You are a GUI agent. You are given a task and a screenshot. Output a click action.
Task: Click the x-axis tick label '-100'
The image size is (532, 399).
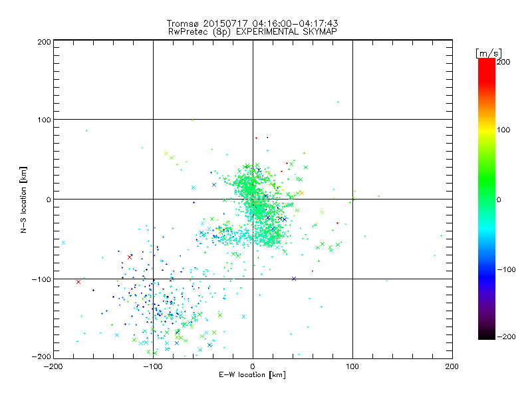coord(153,367)
